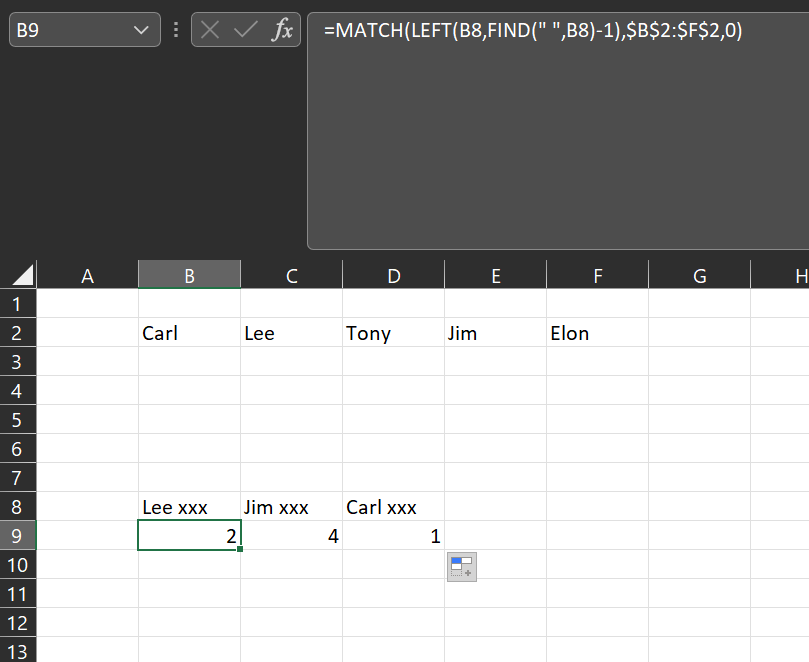Select row 3 header
The image size is (809, 662).
[x=18, y=362]
